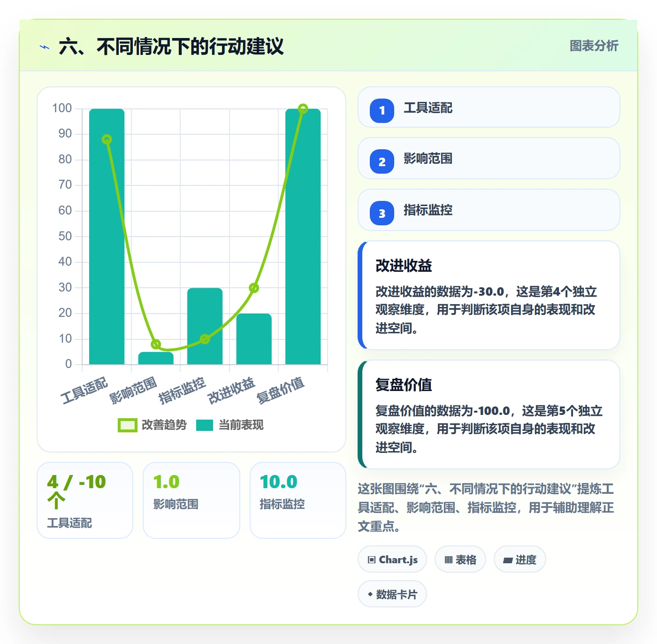
Task: Click the x-axis label 工具适配
Action: coord(84,390)
